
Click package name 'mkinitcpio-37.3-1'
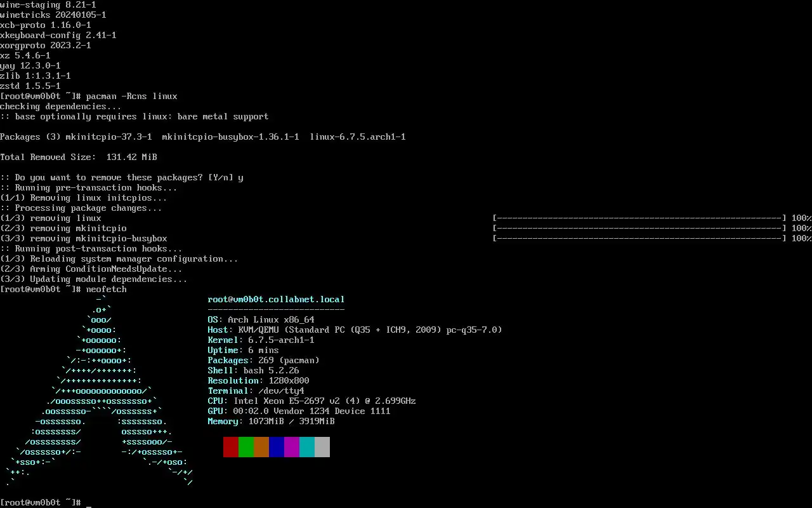(109, 137)
